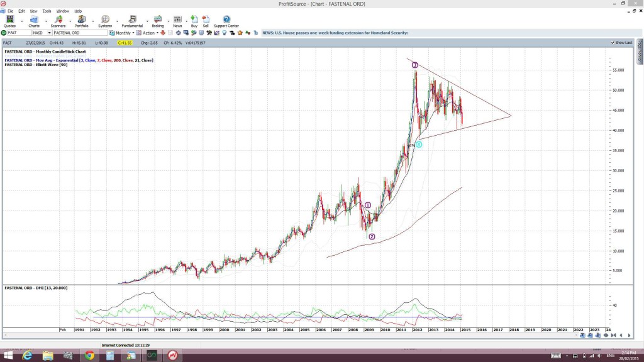The image size is (644, 362).
Task: Open the Windows Start button
Action: tap(8, 356)
